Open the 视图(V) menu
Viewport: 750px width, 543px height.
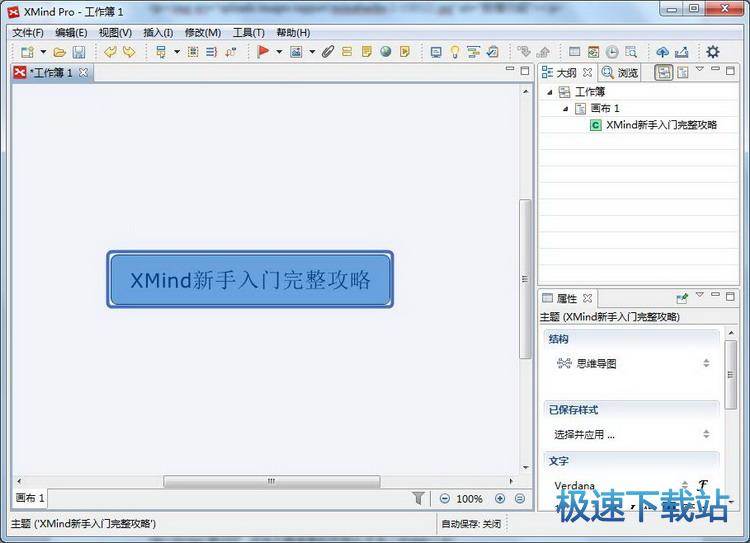tap(115, 33)
